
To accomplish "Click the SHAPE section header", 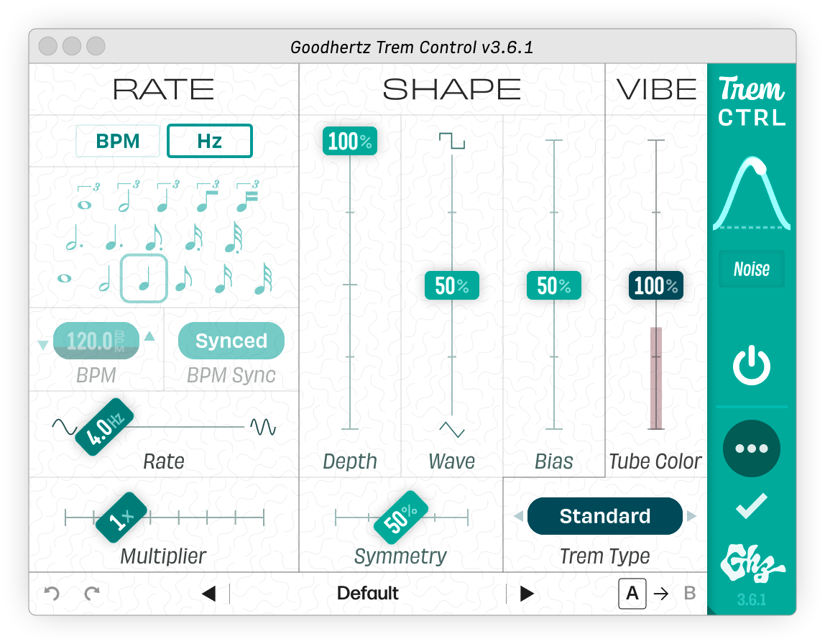I will click(452, 89).
